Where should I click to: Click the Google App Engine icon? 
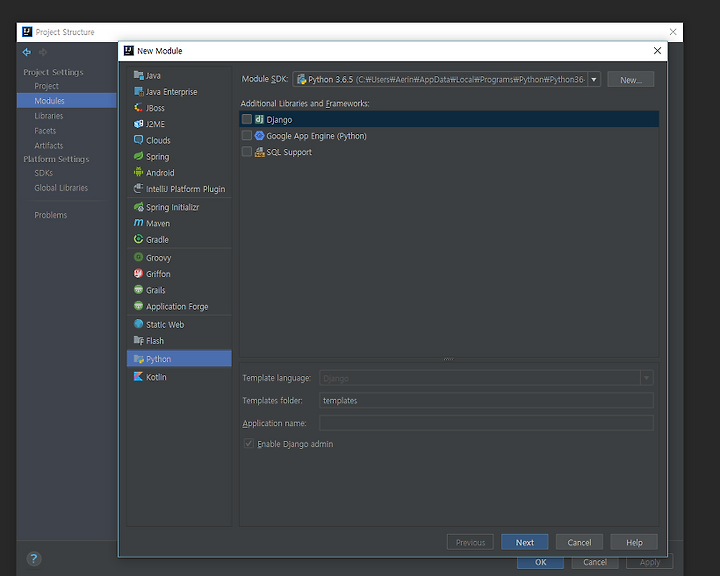click(x=259, y=136)
